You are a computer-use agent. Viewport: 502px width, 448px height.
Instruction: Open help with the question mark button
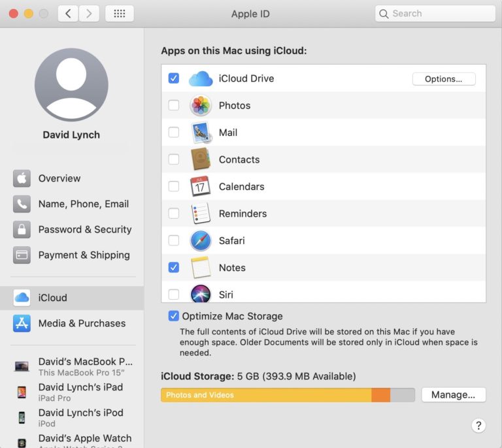478,426
